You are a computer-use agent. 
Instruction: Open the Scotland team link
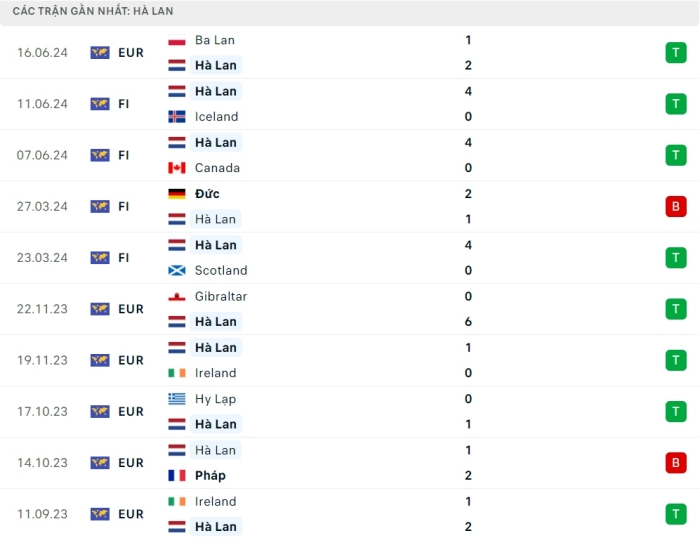[x=221, y=271]
